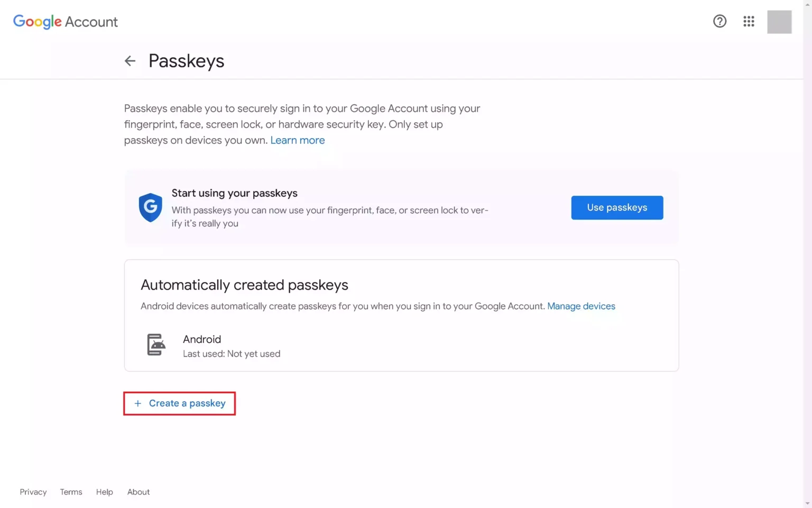Viewport: 812px width, 508px height.
Task: Click the plus icon before Create a passkey
Action: click(137, 403)
